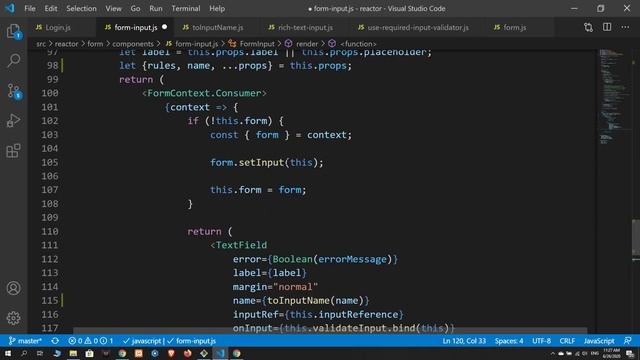The height and width of the screenshot is (360, 640).
Task: Expand the 'src' breadcrumb
Action: [41, 44]
